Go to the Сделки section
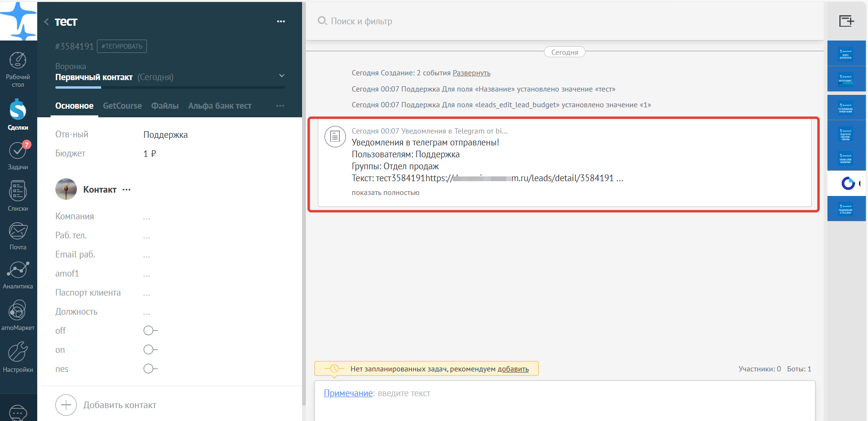 [18, 114]
